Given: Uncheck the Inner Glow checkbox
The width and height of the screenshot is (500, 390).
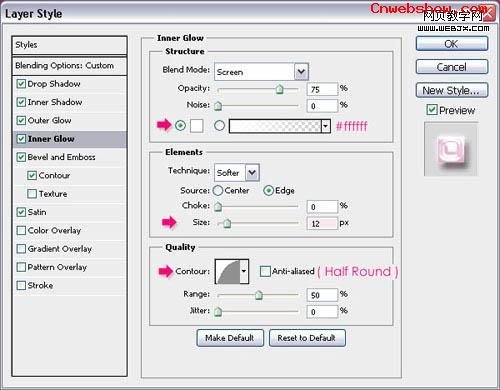Looking at the screenshot, I should click(21, 139).
